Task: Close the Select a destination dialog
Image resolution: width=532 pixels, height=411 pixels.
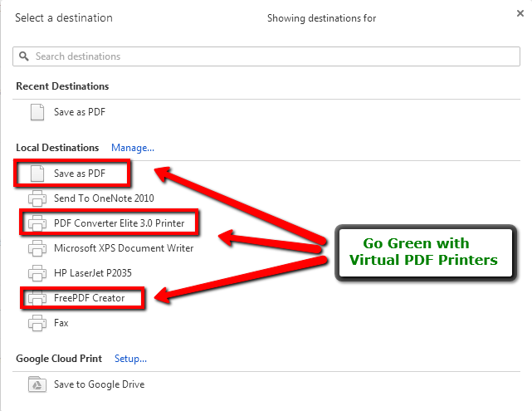Action: (x=520, y=13)
